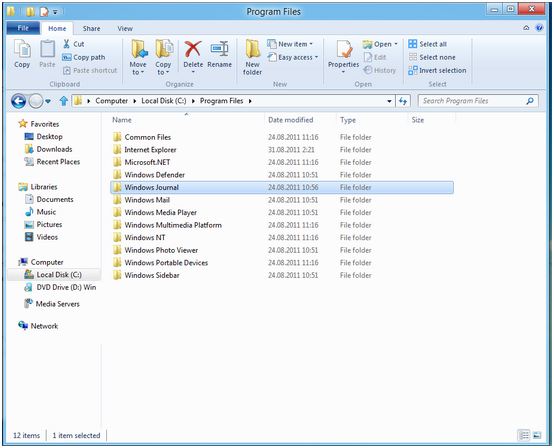Click the Delete icon in Organize group
Screen dimensions: 554x448
[x=193, y=50]
